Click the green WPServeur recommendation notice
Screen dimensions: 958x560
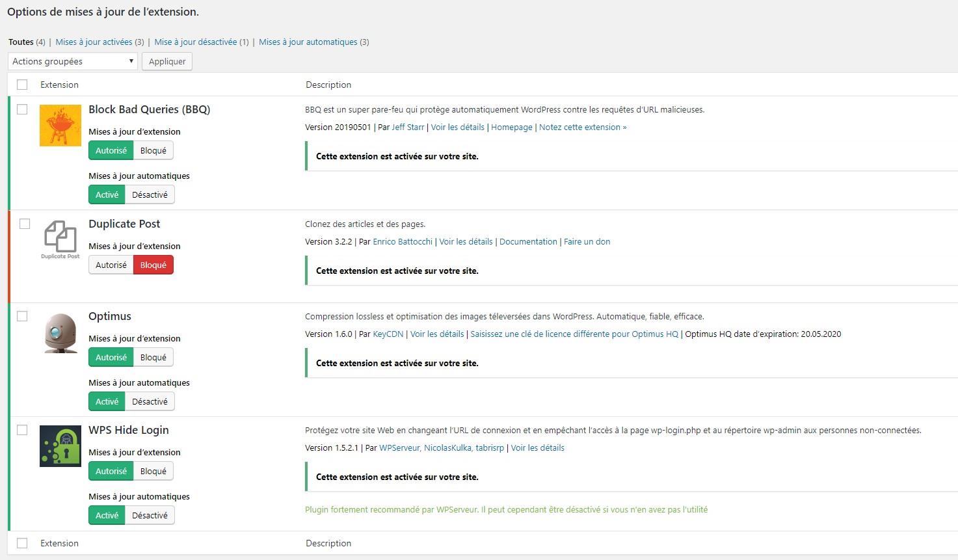pos(506,509)
